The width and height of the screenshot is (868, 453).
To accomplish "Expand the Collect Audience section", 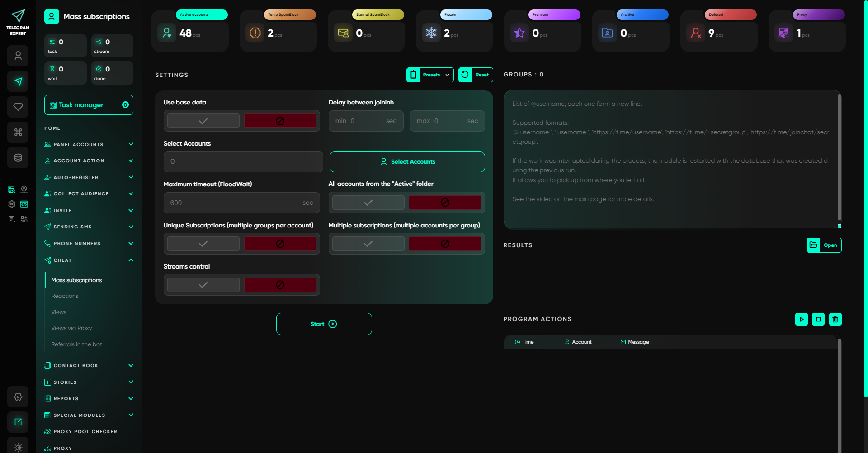I will pyautogui.click(x=89, y=193).
